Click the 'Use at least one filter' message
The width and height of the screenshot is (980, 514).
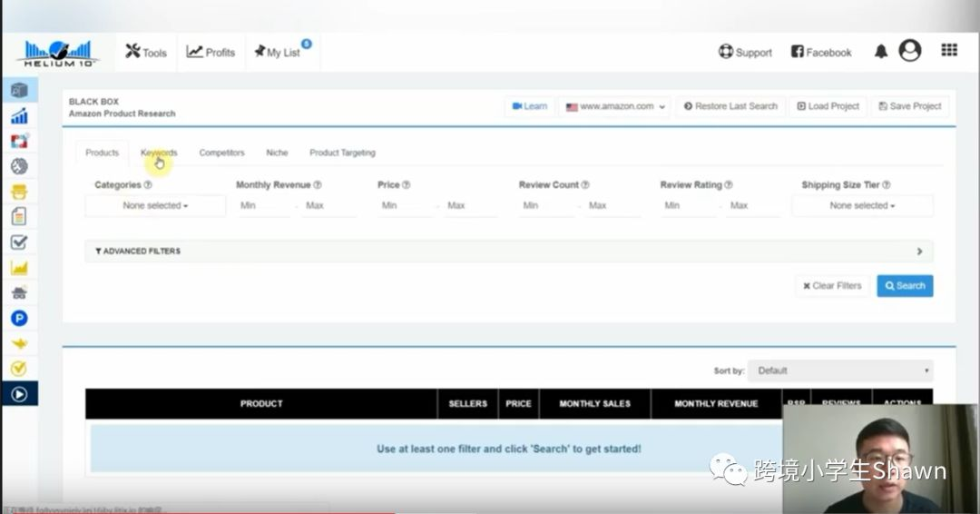(x=509, y=449)
